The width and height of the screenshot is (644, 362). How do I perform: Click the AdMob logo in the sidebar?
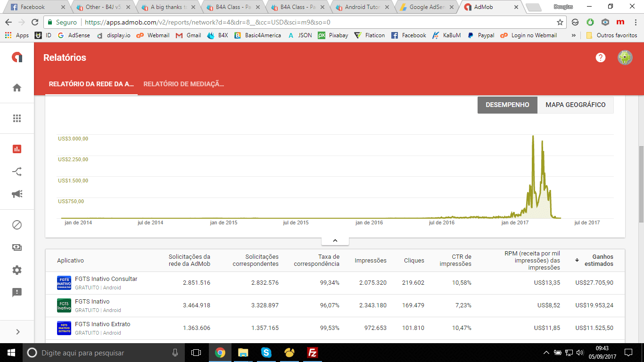click(x=17, y=57)
